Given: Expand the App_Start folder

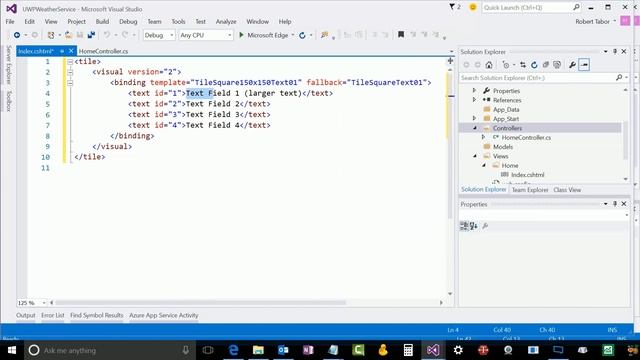Looking at the screenshot, I should coord(474,118).
